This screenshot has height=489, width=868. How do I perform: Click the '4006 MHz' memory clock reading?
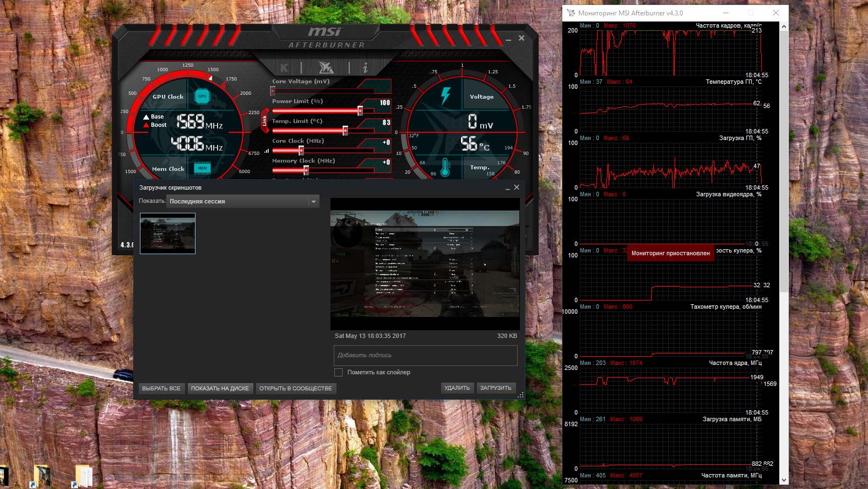click(197, 144)
